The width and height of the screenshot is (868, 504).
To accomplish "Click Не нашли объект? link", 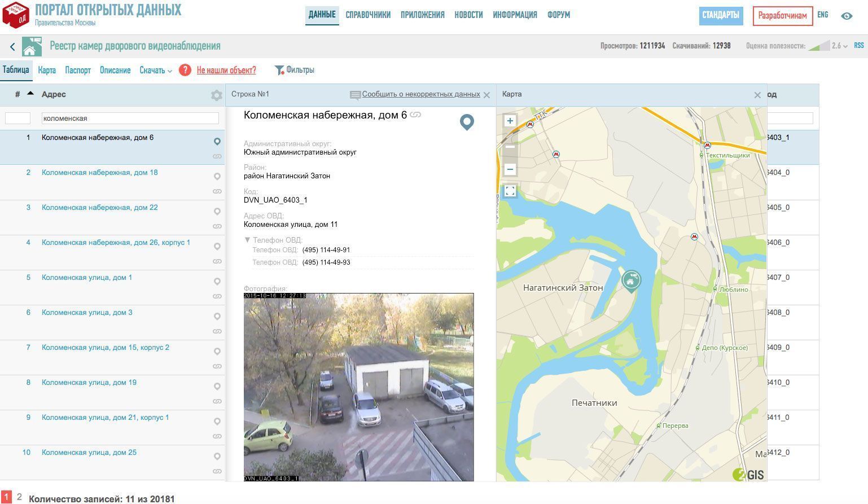I will coord(226,71).
